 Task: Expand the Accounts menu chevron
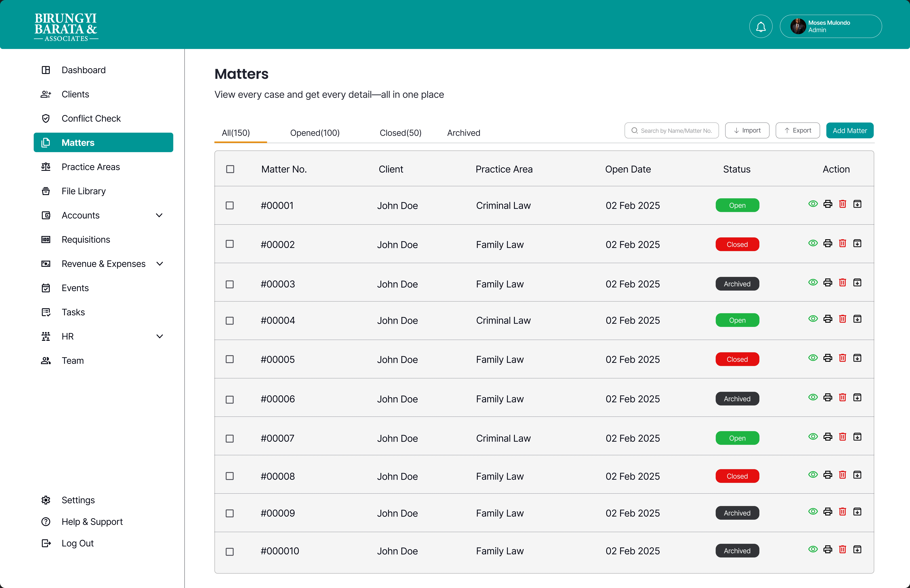click(160, 215)
